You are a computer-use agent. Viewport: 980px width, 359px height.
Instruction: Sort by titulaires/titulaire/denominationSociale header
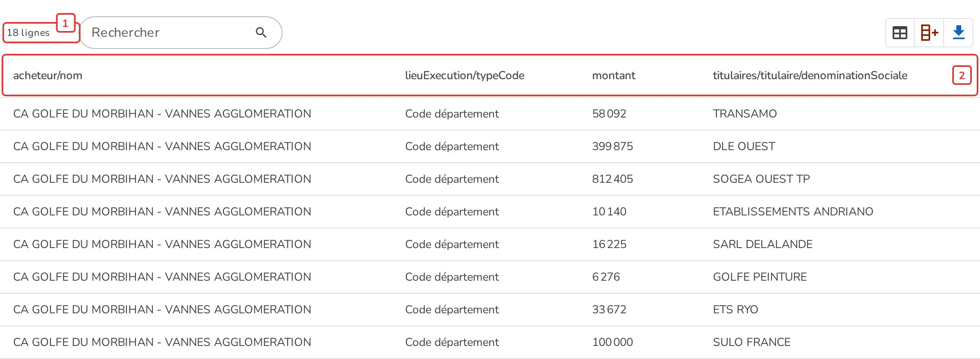[x=810, y=75]
